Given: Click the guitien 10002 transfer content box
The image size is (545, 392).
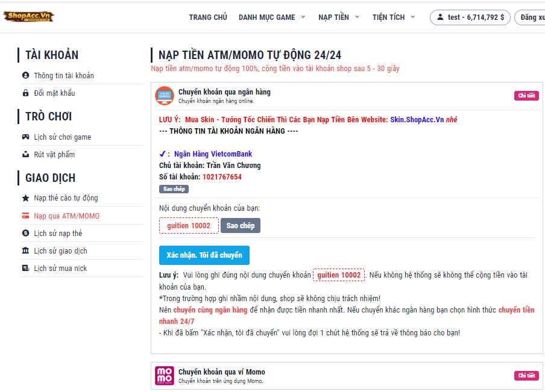Looking at the screenshot, I should click(x=189, y=226).
